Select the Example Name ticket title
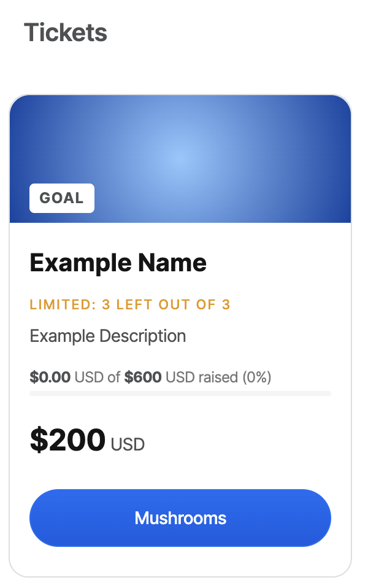Screen dimensions: 368x588 coord(118,263)
